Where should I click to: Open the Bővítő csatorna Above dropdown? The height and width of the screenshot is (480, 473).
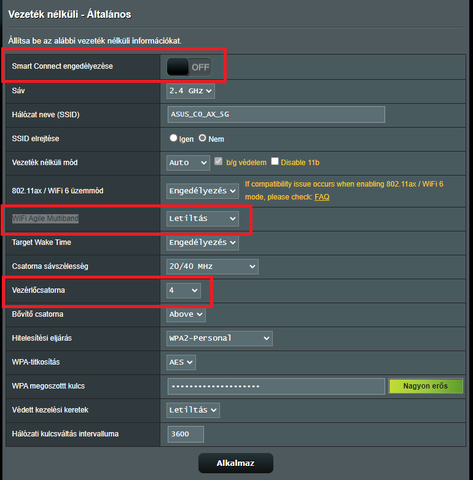(x=186, y=314)
